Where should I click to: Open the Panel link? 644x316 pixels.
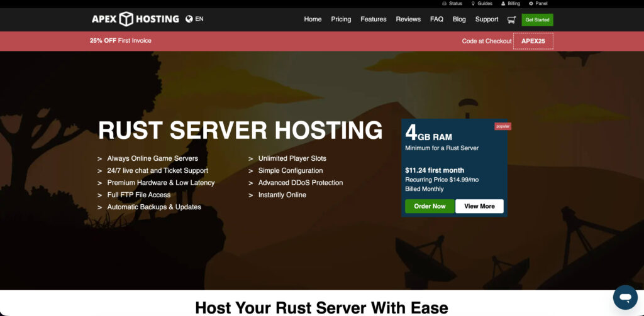(538, 3)
